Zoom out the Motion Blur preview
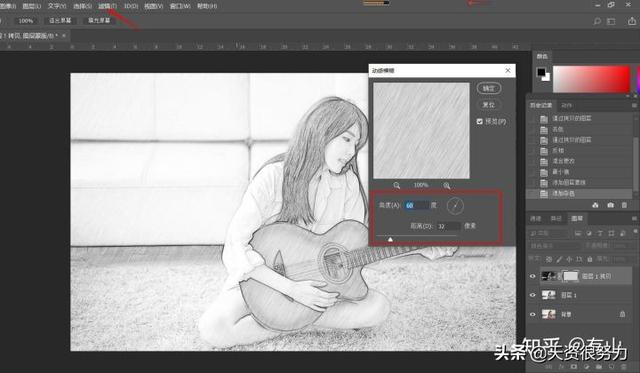Screen dimensions: 640x373 point(396,186)
